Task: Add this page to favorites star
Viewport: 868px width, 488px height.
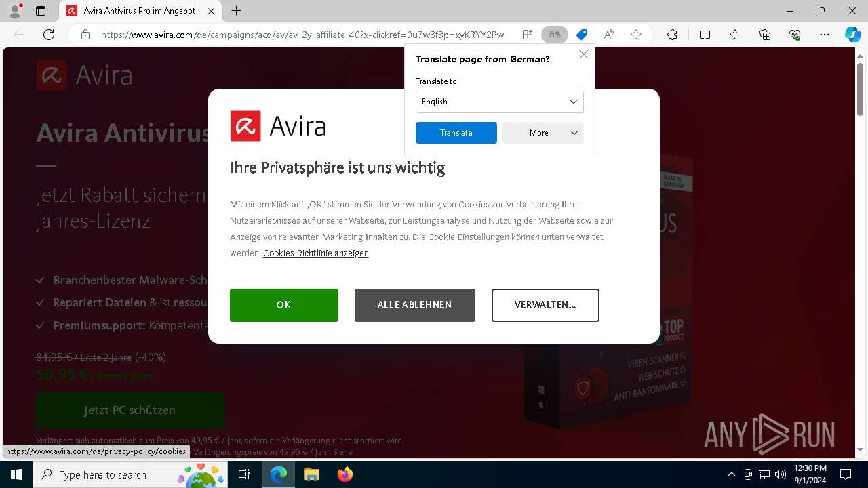Action: click(636, 35)
